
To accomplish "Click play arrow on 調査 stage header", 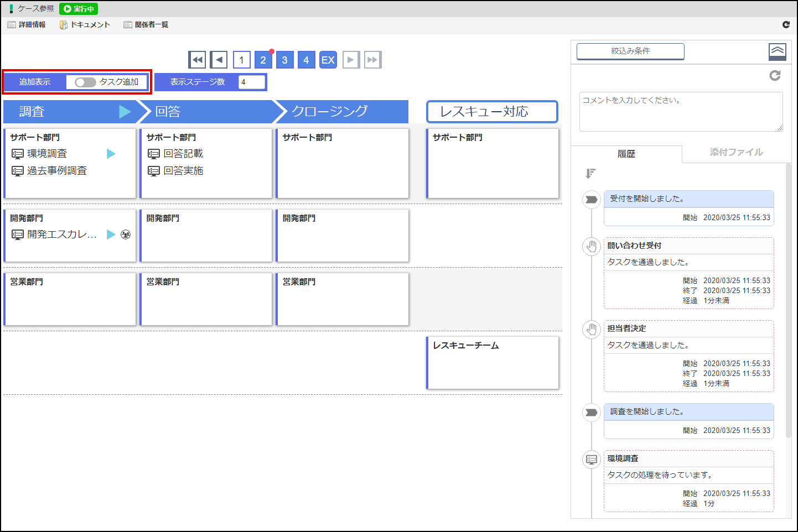I will coord(125,112).
